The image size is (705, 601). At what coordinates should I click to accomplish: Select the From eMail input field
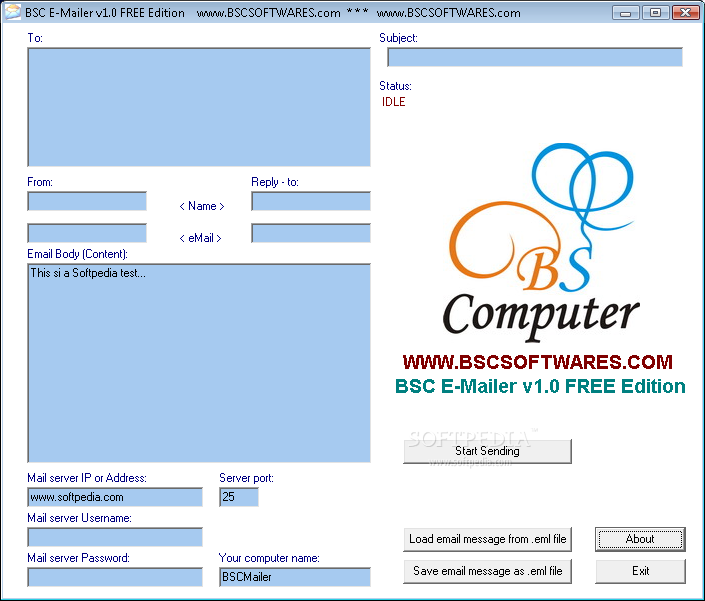tap(87, 233)
